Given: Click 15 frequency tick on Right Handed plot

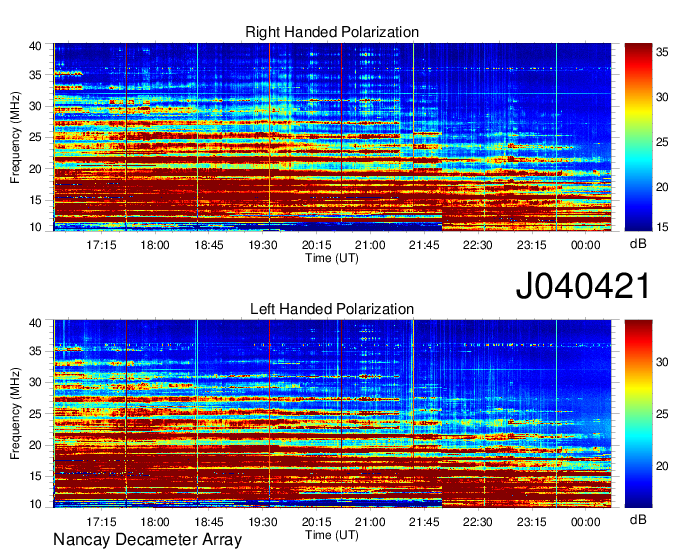Looking at the screenshot, I should (35, 200).
